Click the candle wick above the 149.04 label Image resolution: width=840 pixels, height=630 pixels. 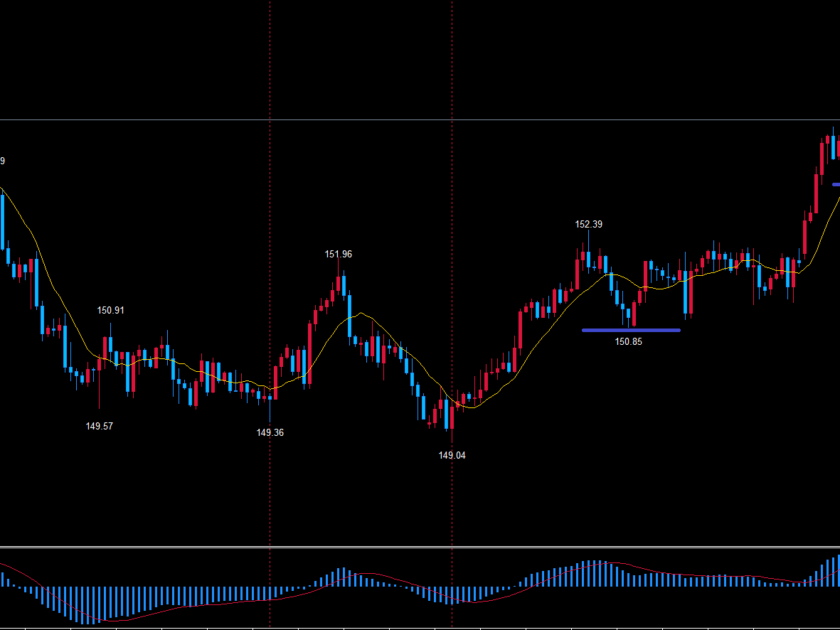pos(452,437)
